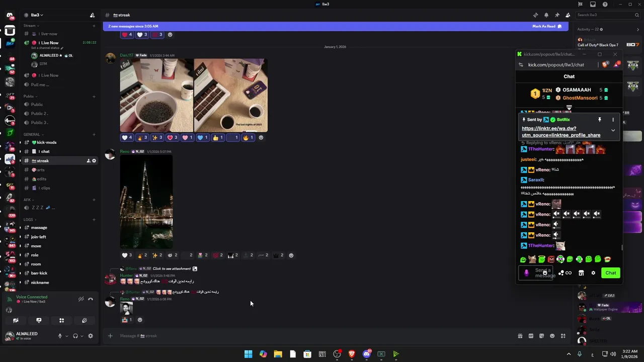Open the attach file plus button
This screenshot has height=362, width=644.
click(110, 336)
